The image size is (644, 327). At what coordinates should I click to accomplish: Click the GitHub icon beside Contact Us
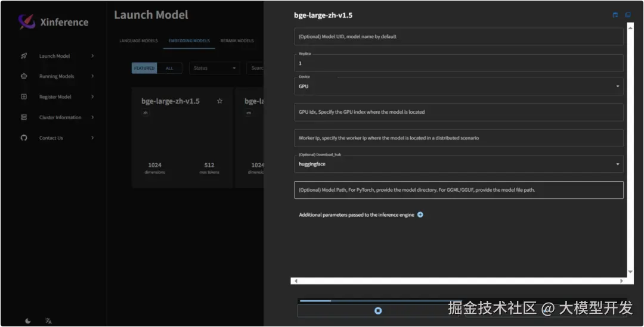(x=24, y=138)
